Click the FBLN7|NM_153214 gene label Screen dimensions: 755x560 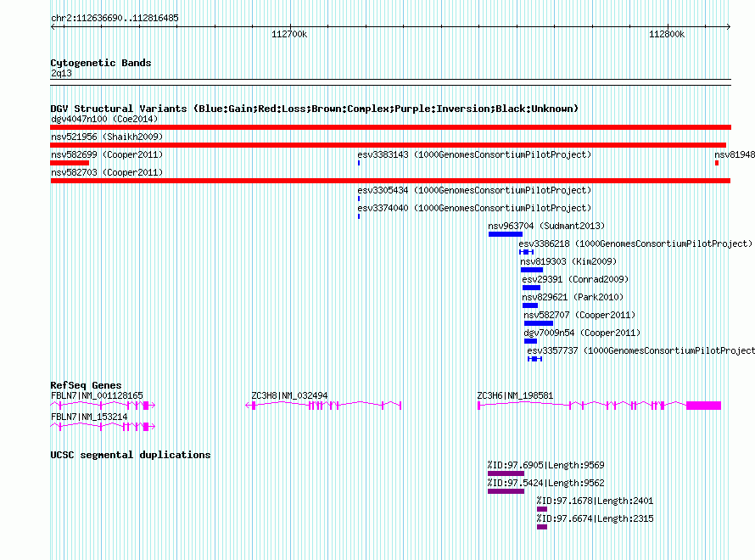(x=89, y=417)
